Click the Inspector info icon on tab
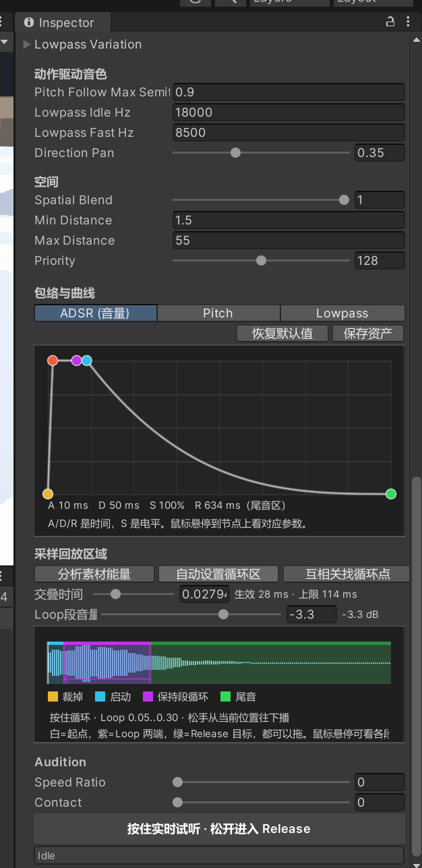The width and height of the screenshot is (422, 868). [x=28, y=22]
